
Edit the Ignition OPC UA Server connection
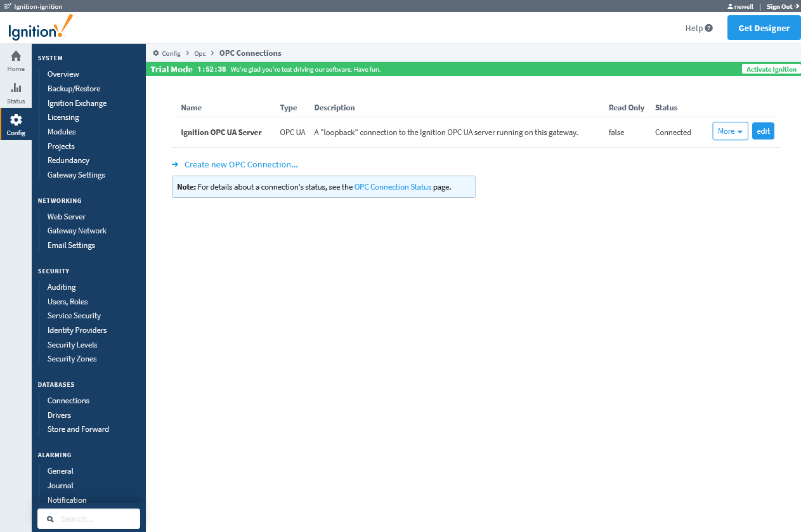coord(763,131)
